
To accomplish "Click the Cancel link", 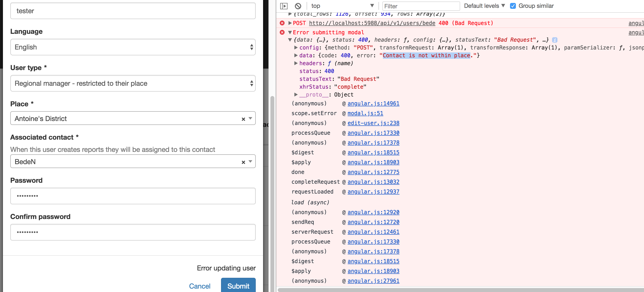I will tap(200, 286).
